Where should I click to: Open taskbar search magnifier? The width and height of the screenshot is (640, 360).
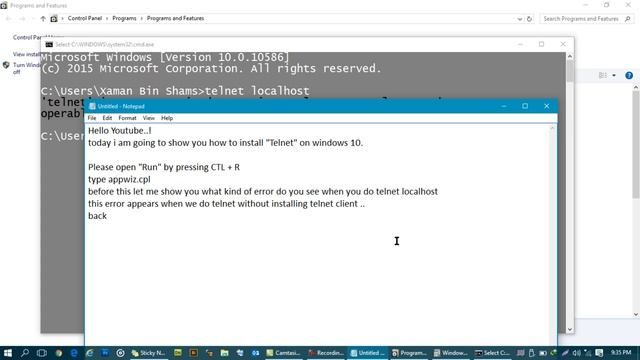pyautogui.click(x=25, y=353)
